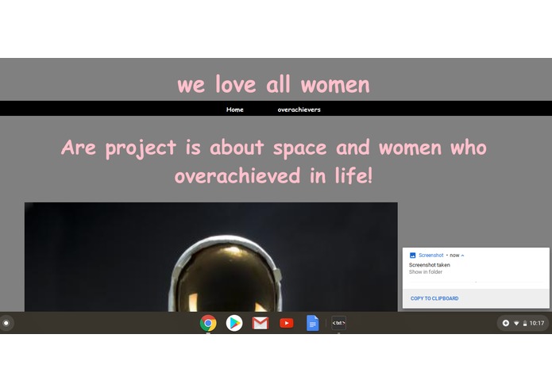Click COPY TO CLIPBOARD button

point(434,298)
